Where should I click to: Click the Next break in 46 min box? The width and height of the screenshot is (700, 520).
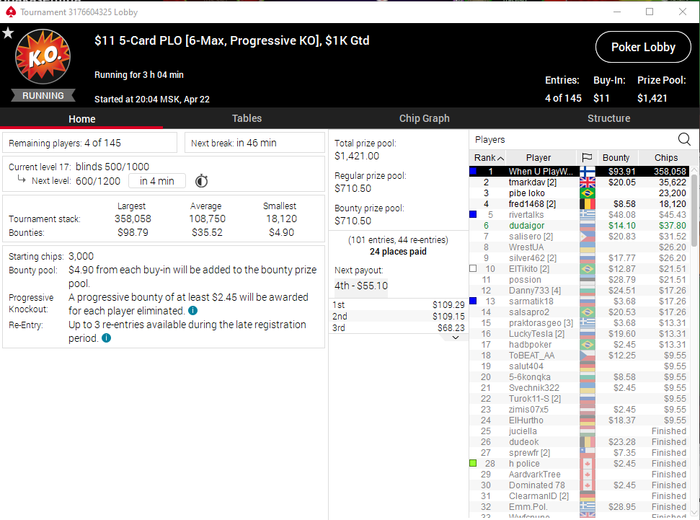tap(254, 143)
